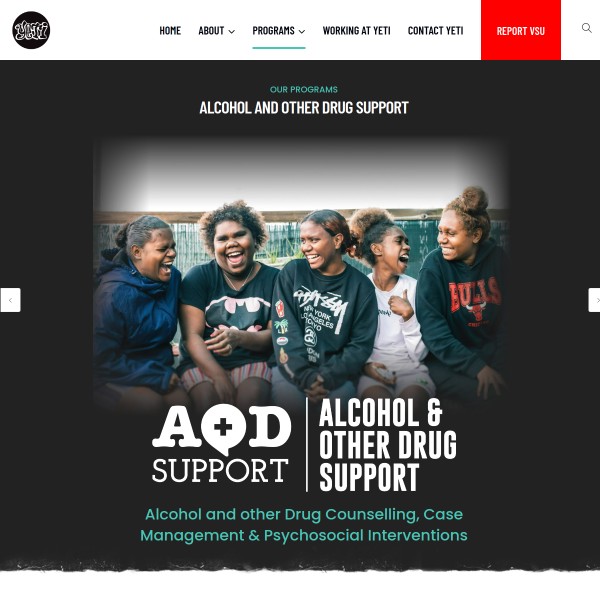Viewport: 600px width, 600px height.
Task: Click the Alcohol and Other Drug Support heading
Action: click(x=304, y=108)
